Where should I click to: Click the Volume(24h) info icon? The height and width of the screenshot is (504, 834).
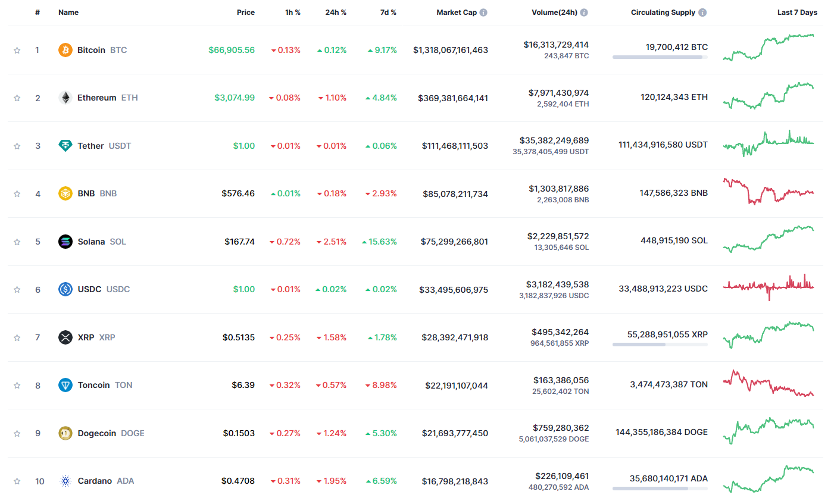[x=584, y=12]
